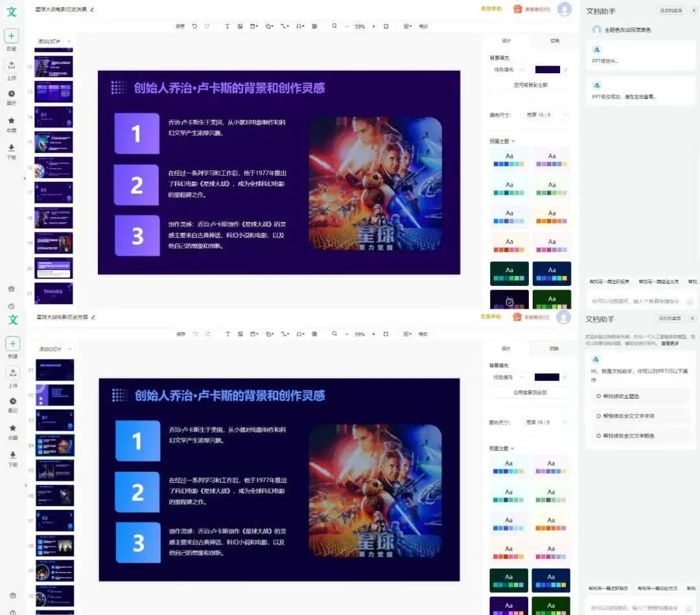Screen dimensions: 700x615
Task: Open the 设计 tab in the lower right panel
Action: click(x=506, y=349)
